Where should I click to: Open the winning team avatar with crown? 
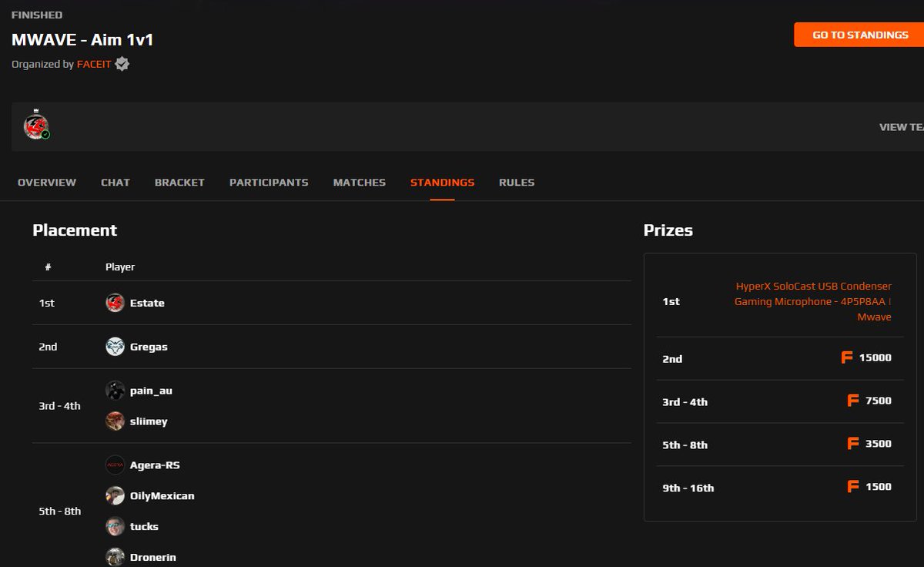tap(36, 126)
